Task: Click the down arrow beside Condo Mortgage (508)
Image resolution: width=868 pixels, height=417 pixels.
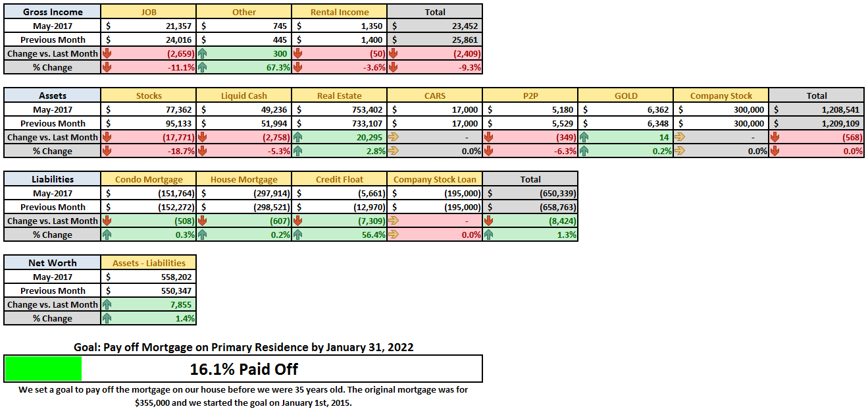Action: [x=107, y=221]
